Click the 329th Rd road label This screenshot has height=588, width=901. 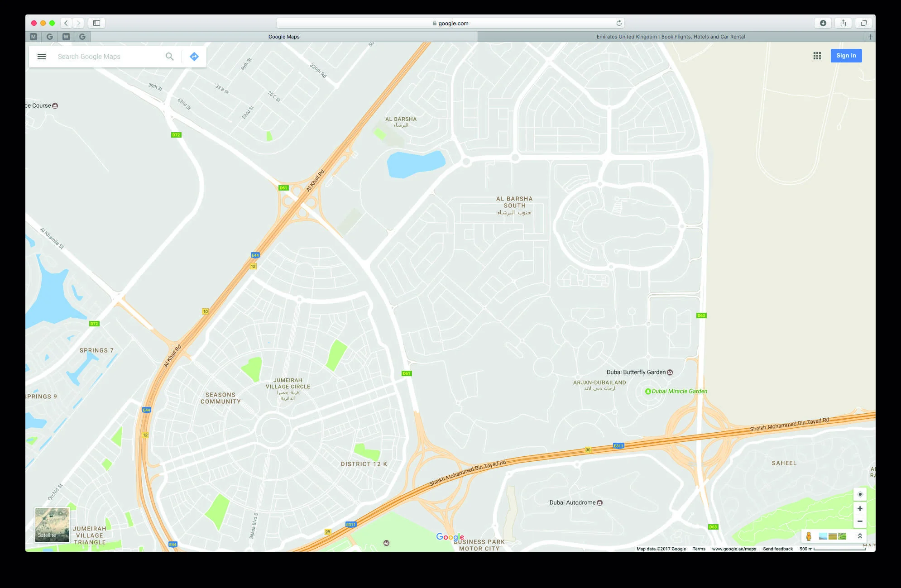318,71
